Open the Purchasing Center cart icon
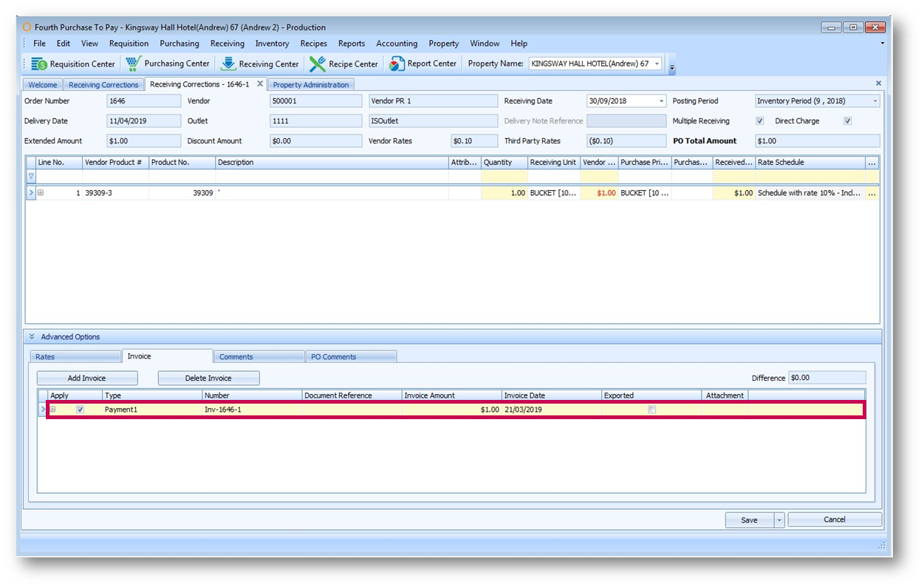924x584 pixels. point(134,64)
